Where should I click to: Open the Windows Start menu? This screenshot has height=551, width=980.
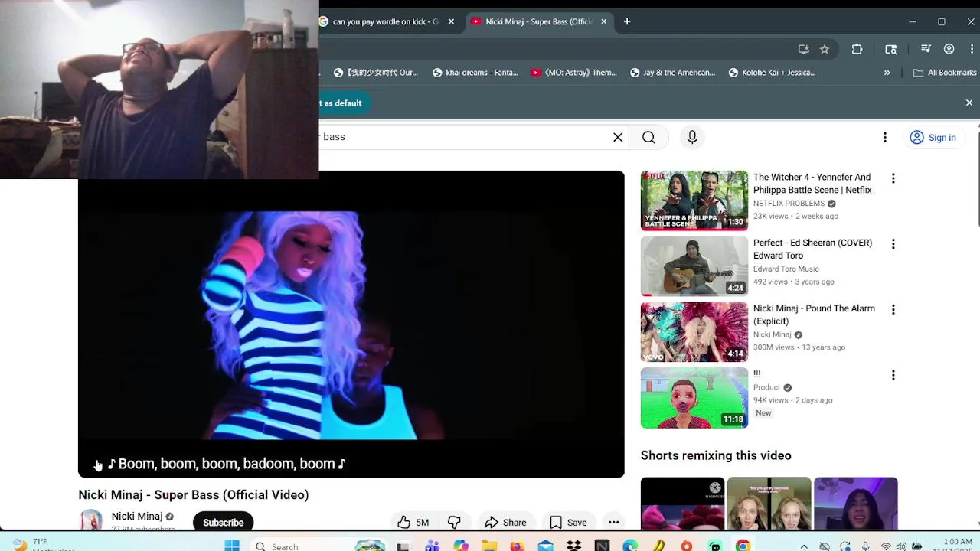tap(231, 546)
